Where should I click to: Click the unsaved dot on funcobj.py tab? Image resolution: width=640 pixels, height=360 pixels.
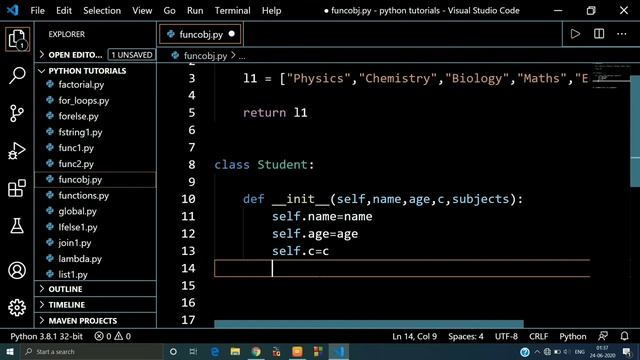coord(232,34)
